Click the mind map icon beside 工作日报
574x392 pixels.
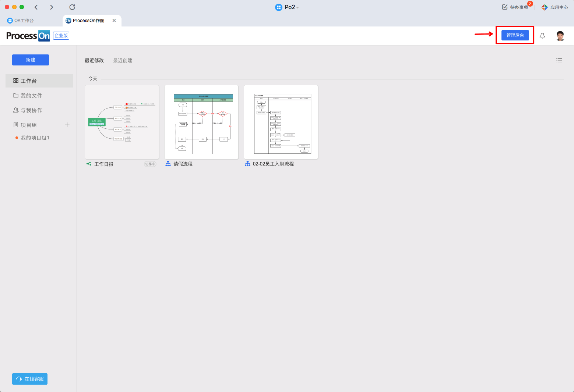89,164
